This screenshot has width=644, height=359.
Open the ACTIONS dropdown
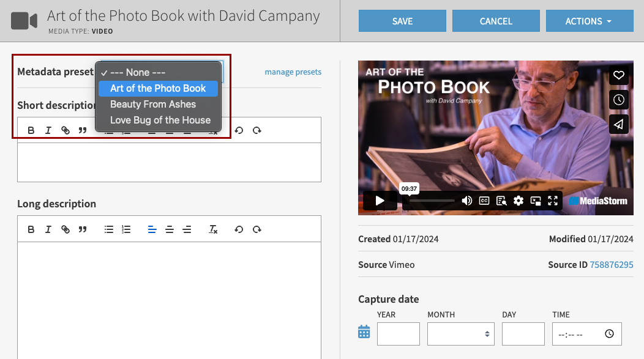pos(589,21)
